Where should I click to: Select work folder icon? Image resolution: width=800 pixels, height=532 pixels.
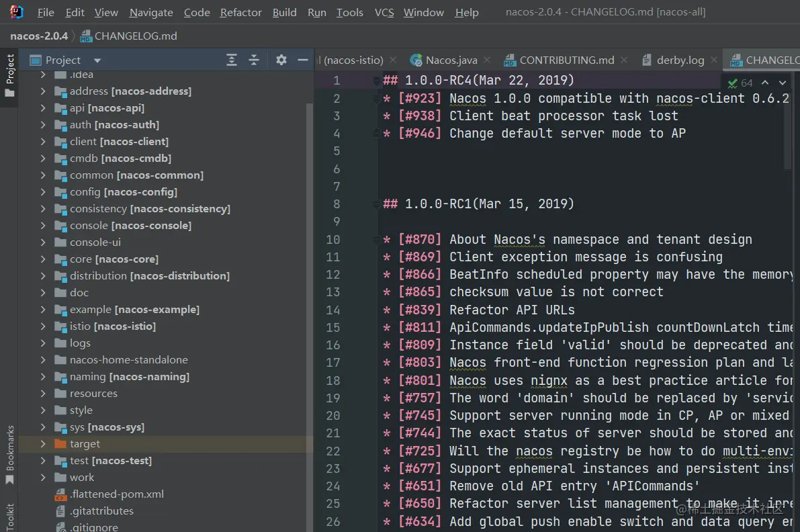(x=60, y=478)
